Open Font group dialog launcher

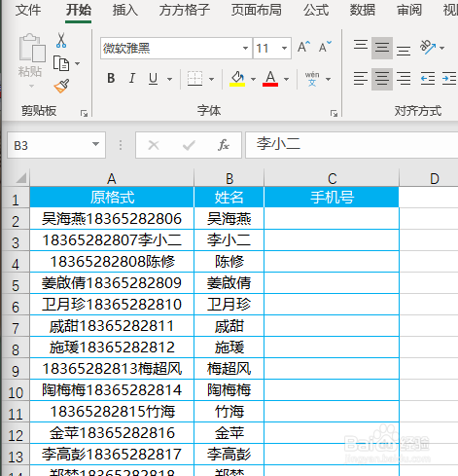click(x=334, y=113)
